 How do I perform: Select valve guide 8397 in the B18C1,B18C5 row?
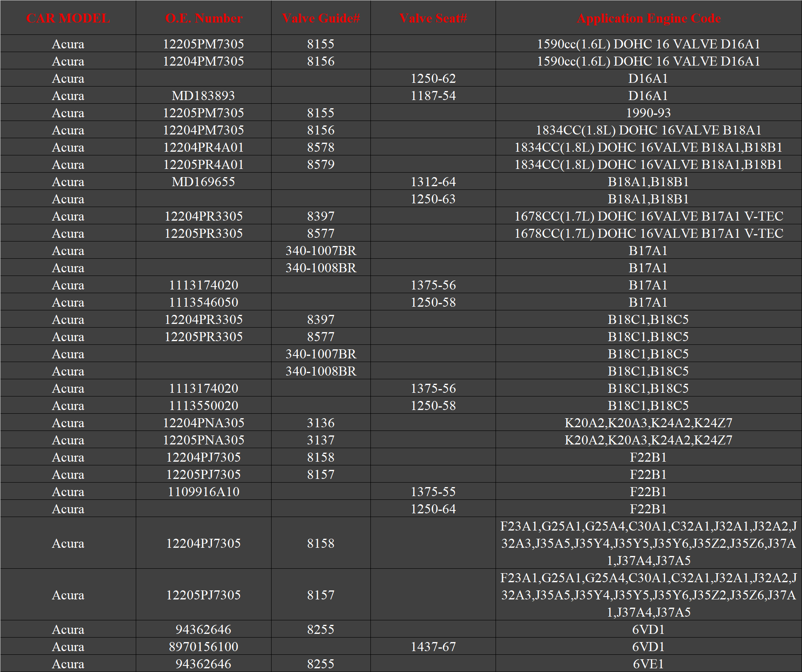pyautogui.click(x=321, y=319)
